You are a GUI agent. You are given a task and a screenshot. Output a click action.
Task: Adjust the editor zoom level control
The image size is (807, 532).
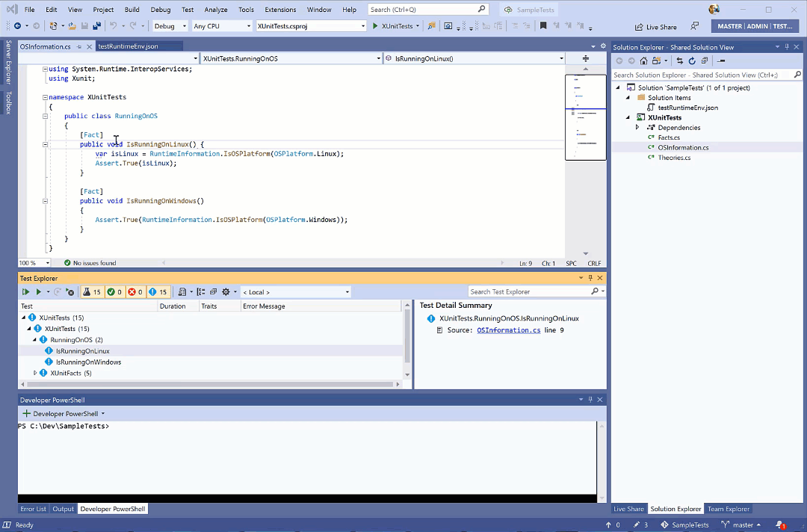pos(31,262)
